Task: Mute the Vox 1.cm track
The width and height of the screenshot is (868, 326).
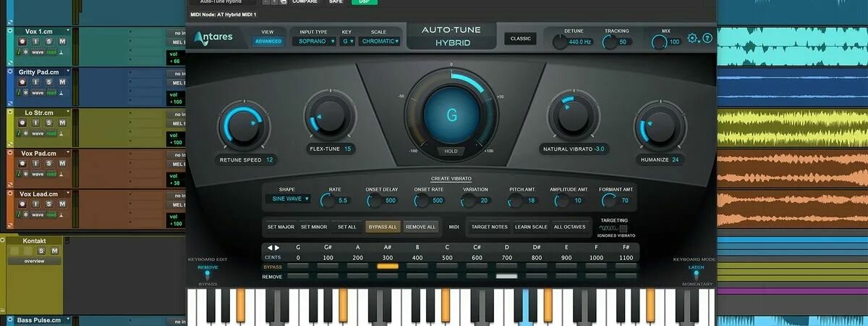Action: (61, 41)
